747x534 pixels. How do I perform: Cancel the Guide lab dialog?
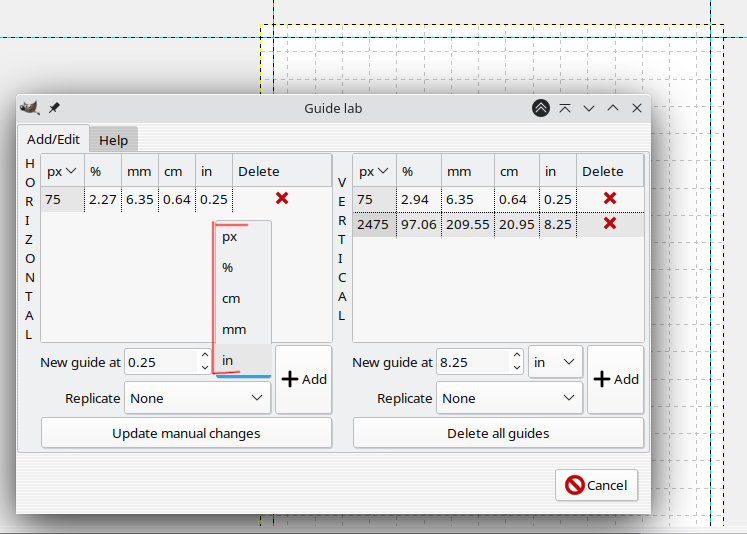coord(596,485)
